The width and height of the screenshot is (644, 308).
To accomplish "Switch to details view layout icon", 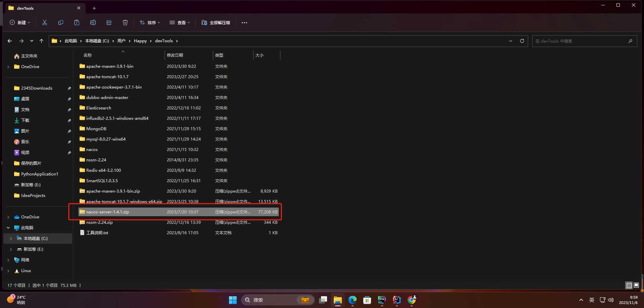I will coord(629,285).
